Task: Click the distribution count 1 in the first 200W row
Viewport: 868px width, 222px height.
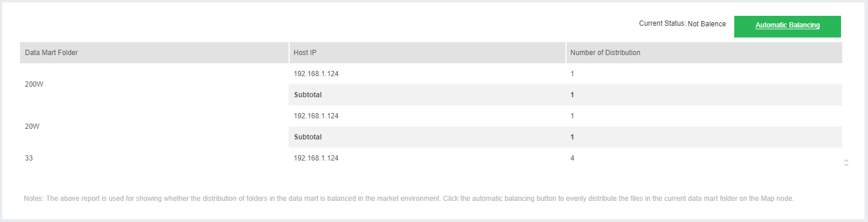Action: coord(572,74)
